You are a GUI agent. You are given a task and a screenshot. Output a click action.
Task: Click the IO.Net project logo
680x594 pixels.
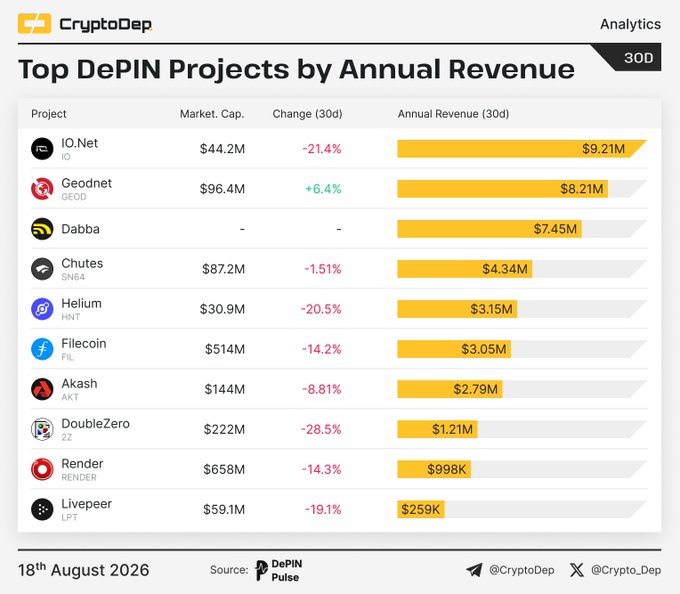coord(42,149)
